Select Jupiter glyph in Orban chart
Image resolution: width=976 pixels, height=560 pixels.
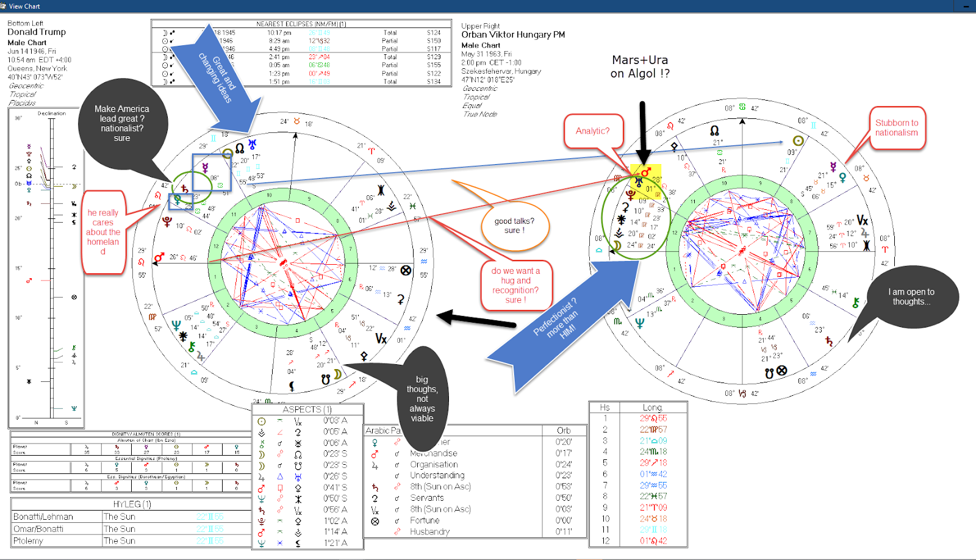coord(864,232)
